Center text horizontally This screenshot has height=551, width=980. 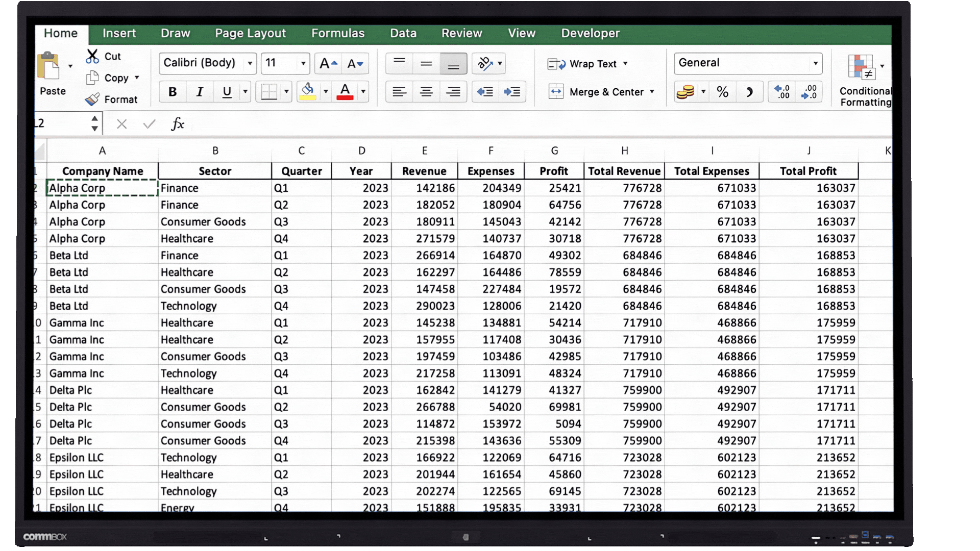click(426, 92)
